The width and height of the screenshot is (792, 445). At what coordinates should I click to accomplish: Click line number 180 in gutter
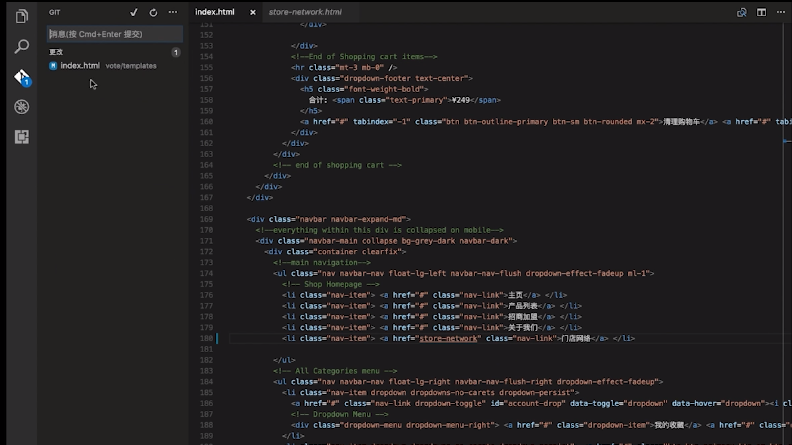click(x=206, y=338)
